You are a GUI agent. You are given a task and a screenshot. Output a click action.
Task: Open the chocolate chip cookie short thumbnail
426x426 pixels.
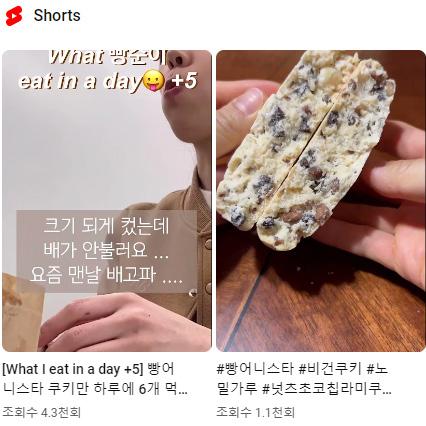pos(321,201)
